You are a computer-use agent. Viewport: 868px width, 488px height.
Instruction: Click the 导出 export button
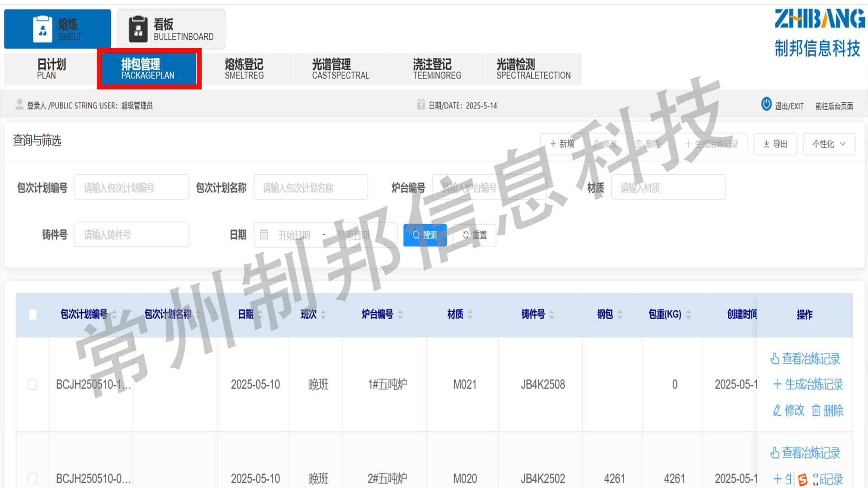click(x=775, y=144)
